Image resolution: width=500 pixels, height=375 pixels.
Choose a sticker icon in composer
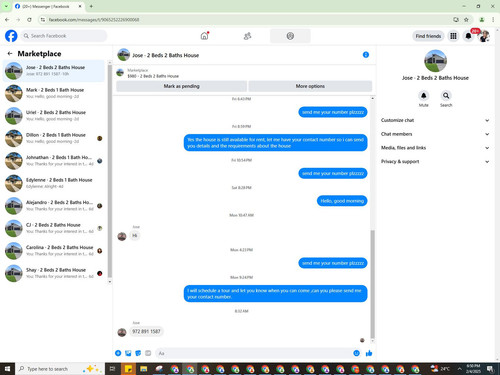click(138, 353)
